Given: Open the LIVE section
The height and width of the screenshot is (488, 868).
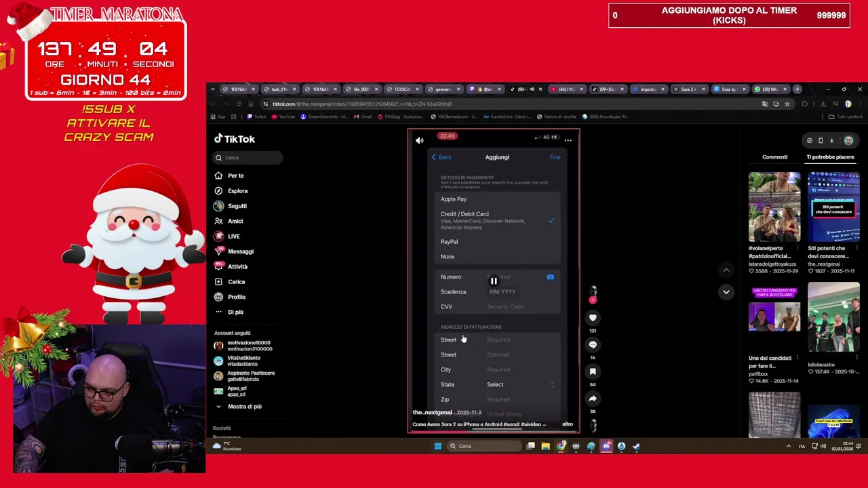Looking at the screenshot, I should 227,236.
